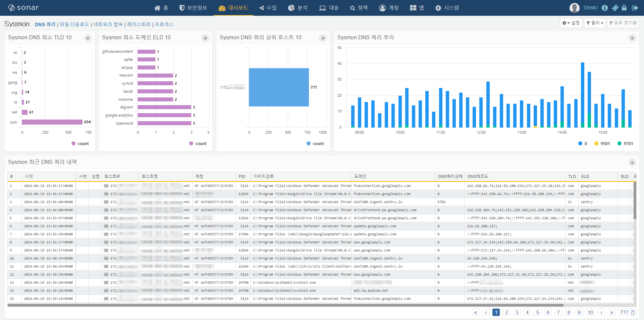This screenshot has height=320, width=644.
Task: Open the 계정 account menu
Action: tap(389, 8)
